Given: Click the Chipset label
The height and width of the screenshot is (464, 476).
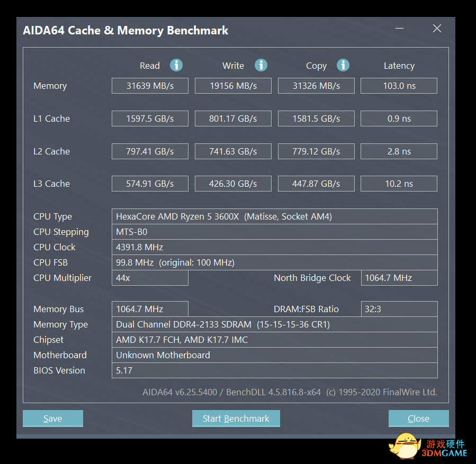Looking at the screenshot, I should click(x=49, y=340).
